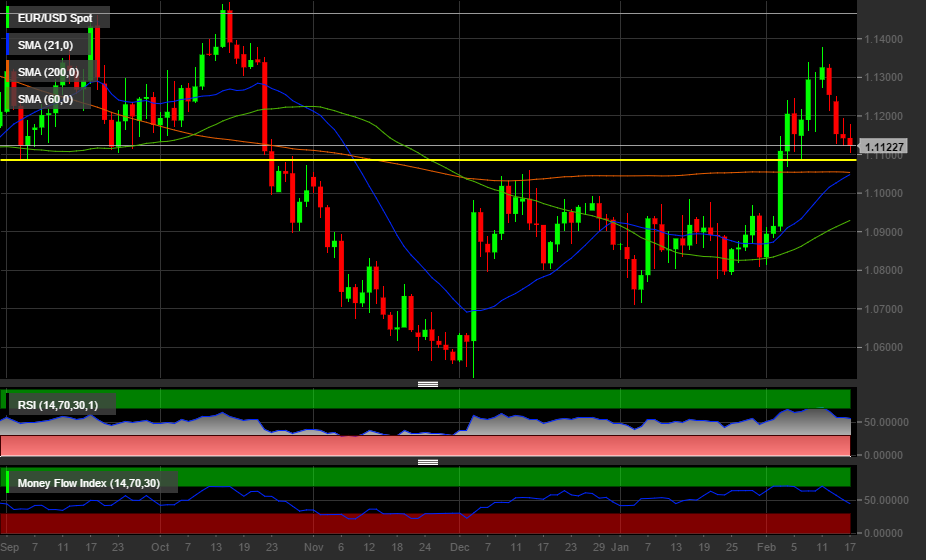The height and width of the screenshot is (560, 926).
Task: Select the Feb label on the date axis
Action: pyautogui.click(x=766, y=548)
